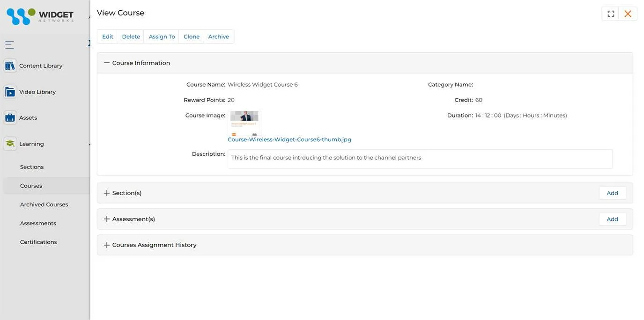Open Archived Courses in sidebar
This screenshot has width=644, height=320.
click(x=44, y=204)
